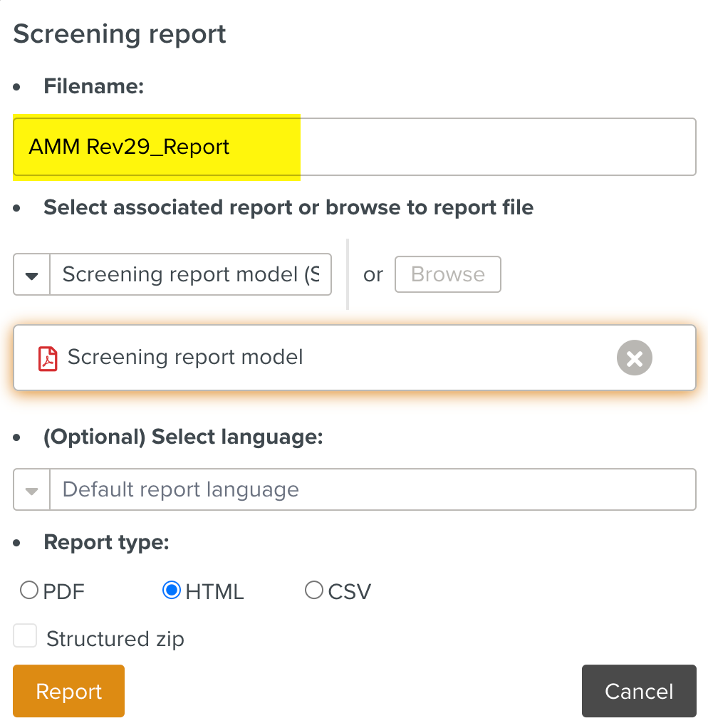Viewport: 708px width, 728px height.
Task: Click the AMM Rev29_Report filename field
Action: [x=354, y=147]
